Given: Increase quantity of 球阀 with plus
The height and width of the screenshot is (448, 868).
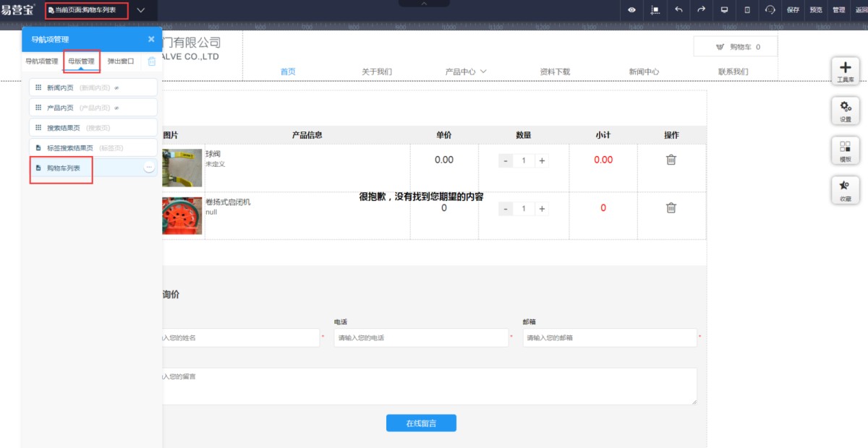Looking at the screenshot, I should tap(542, 160).
